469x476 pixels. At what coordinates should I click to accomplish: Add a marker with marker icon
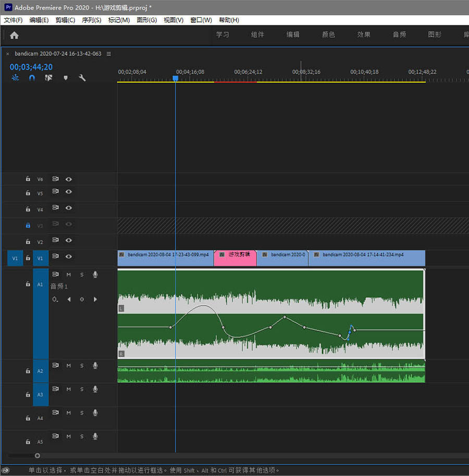pos(66,78)
